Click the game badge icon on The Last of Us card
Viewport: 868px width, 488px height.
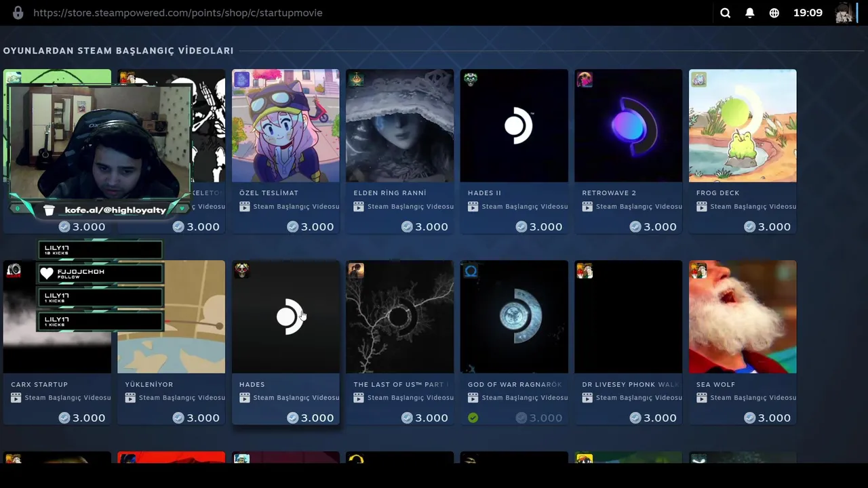click(x=356, y=271)
